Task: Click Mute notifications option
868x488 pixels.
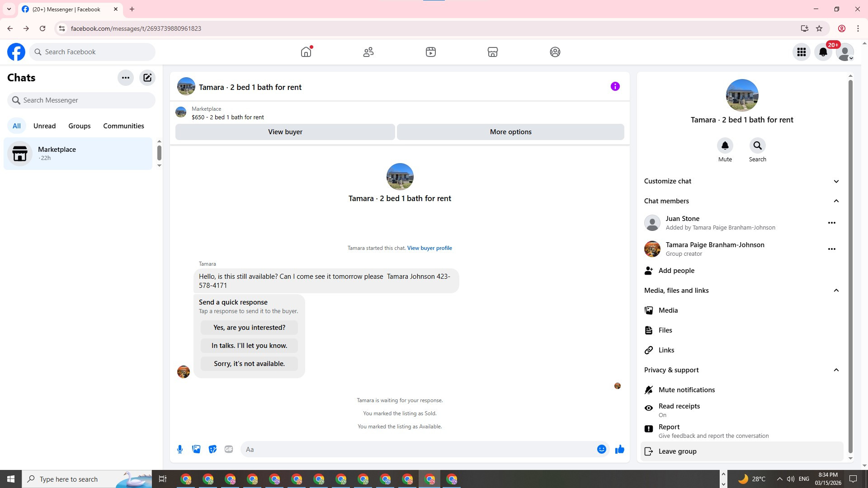Action: click(x=742, y=390)
